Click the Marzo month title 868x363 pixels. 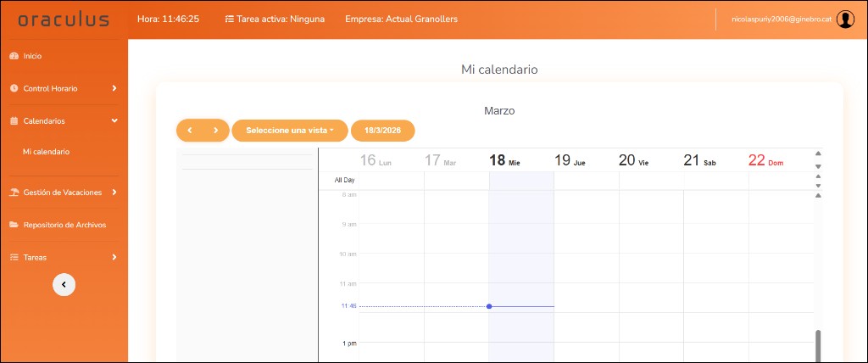coord(499,111)
